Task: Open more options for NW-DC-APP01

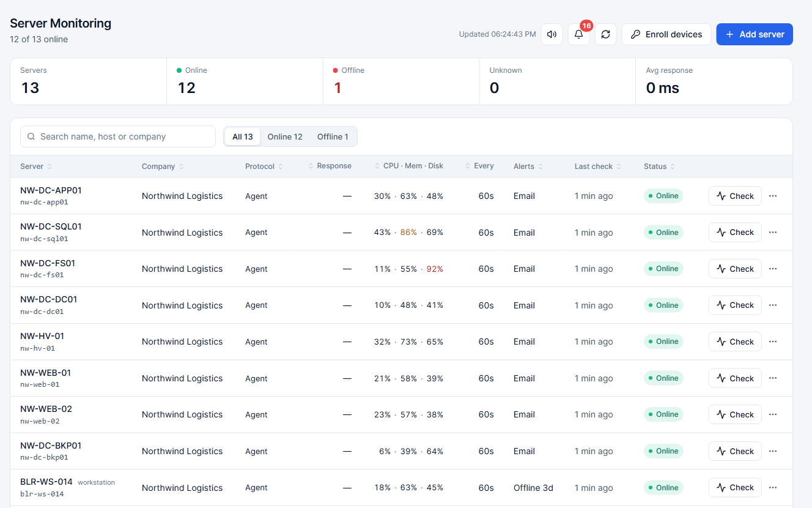Action: (x=773, y=196)
